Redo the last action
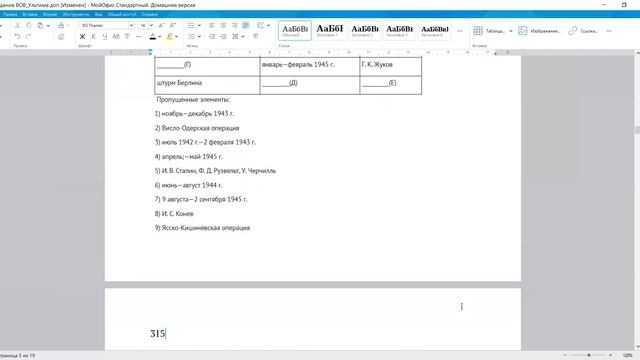 point(29,37)
